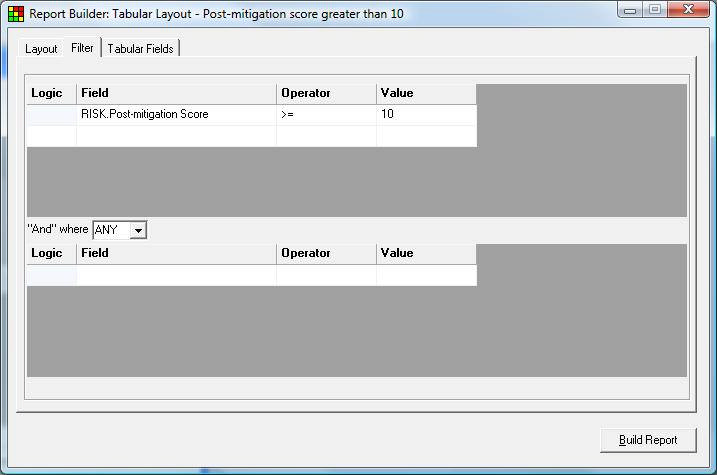
Task: Minimize the Report Builder window
Action: point(630,10)
